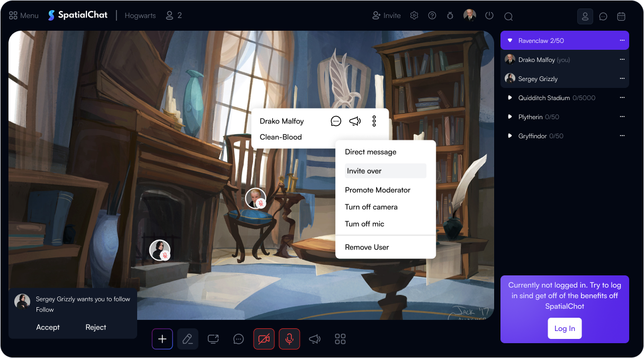Click the megaphone broadcast icon in bottom toolbar
This screenshot has width=644, height=358.
(x=315, y=339)
